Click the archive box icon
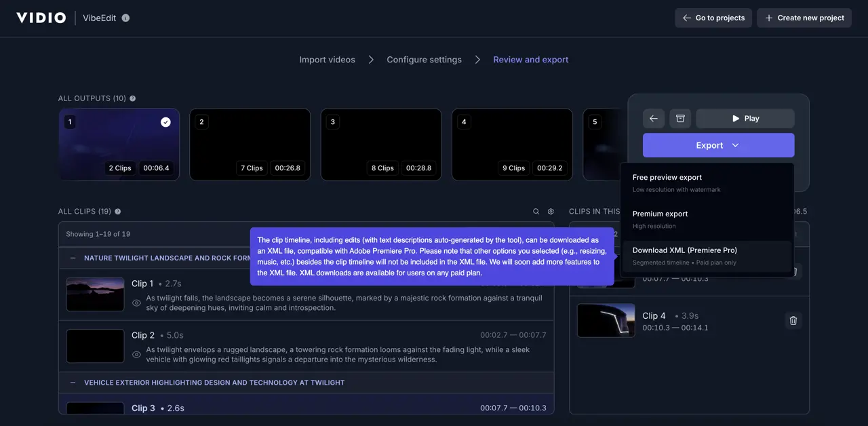The image size is (868, 426). pos(680,118)
